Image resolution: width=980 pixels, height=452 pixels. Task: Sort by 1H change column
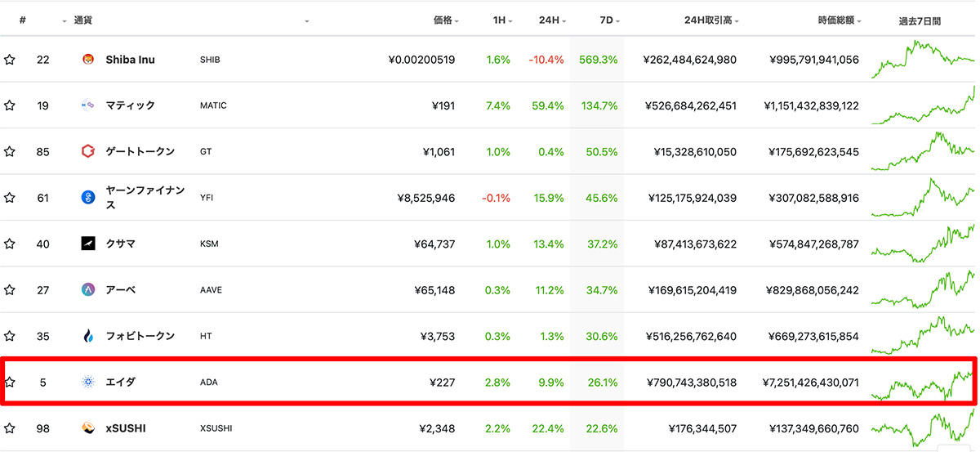pos(502,20)
